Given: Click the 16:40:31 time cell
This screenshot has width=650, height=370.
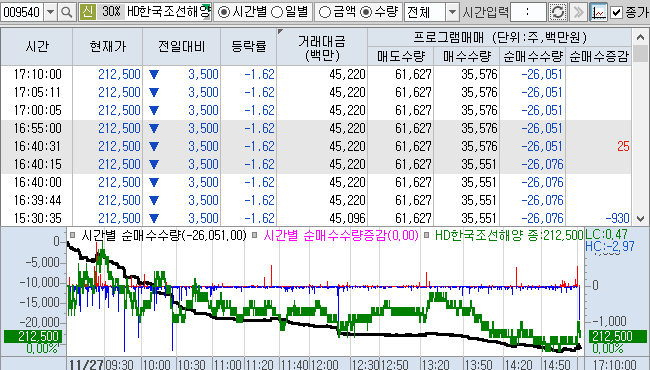Looking at the screenshot, I should click(37, 146).
